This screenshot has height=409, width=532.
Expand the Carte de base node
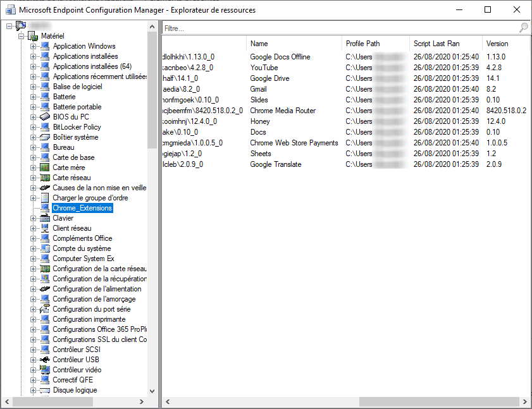(x=33, y=157)
